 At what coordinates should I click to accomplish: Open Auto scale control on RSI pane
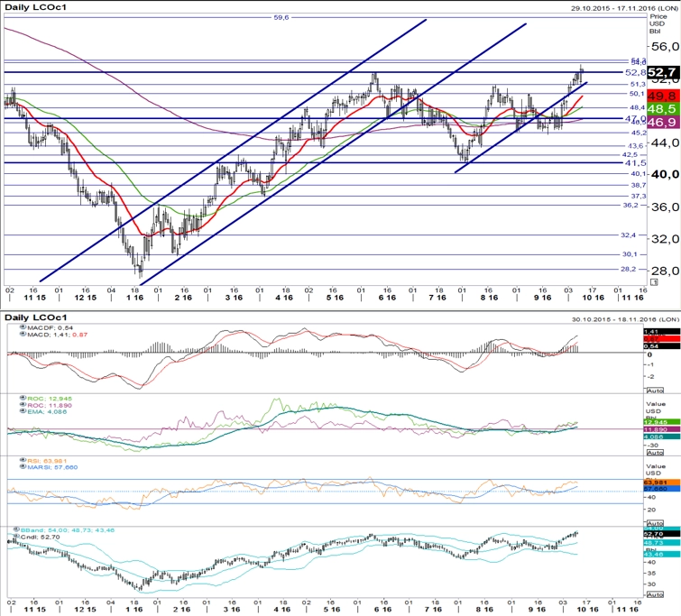click(655, 523)
